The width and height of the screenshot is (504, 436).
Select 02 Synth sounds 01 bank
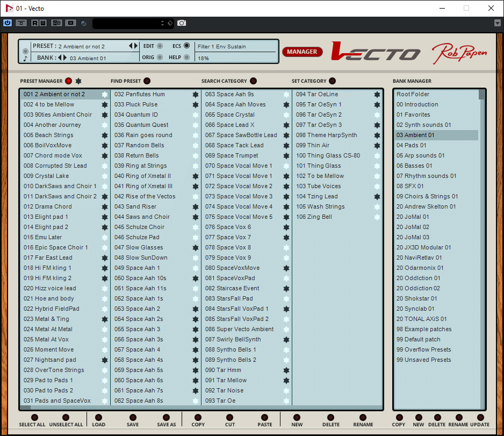pos(423,125)
